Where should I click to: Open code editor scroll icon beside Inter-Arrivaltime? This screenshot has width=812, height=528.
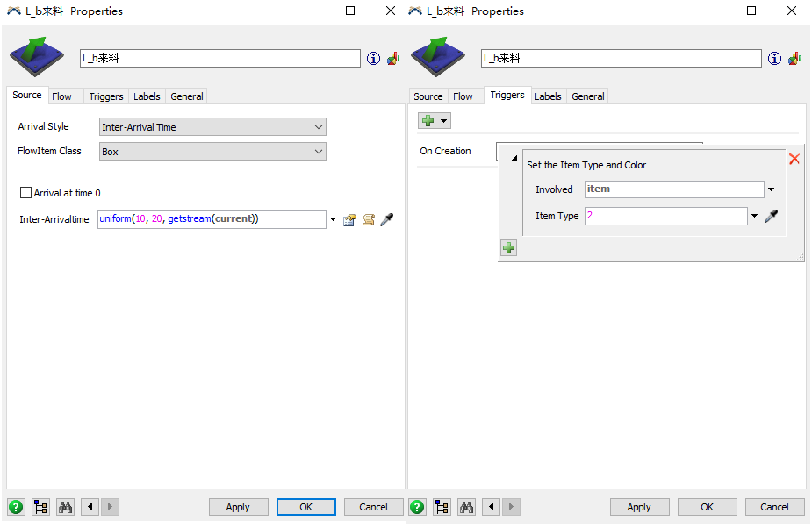(369, 220)
